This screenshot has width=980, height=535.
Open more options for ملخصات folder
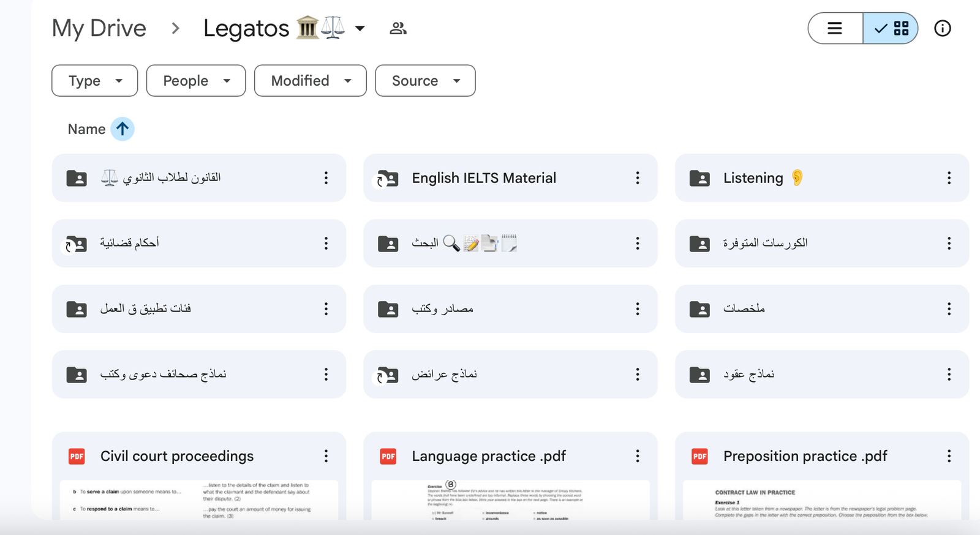pyautogui.click(x=948, y=309)
